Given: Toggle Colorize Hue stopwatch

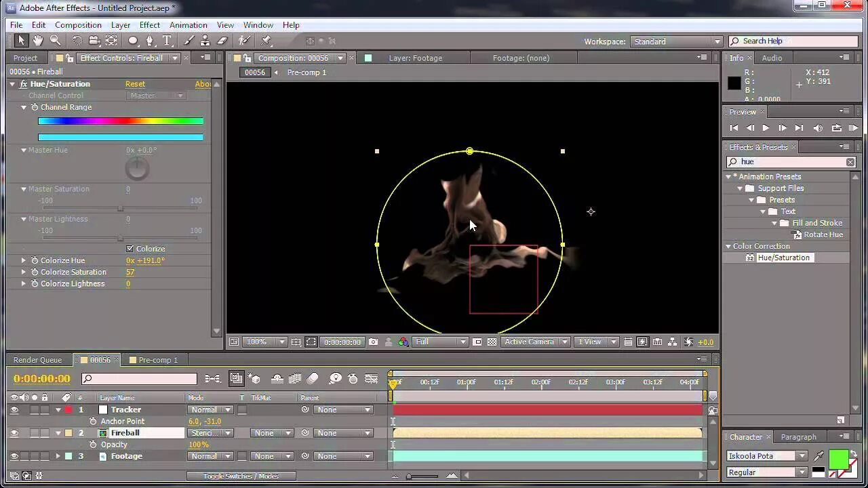Looking at the screenshot, I should click(x=35, y=260).
